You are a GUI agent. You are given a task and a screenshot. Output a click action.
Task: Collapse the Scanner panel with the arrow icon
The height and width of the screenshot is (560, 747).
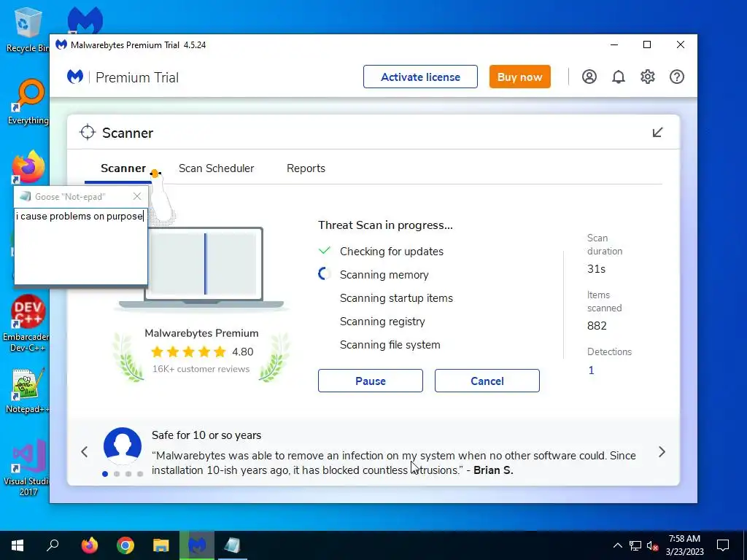click(x=657, y=133)
